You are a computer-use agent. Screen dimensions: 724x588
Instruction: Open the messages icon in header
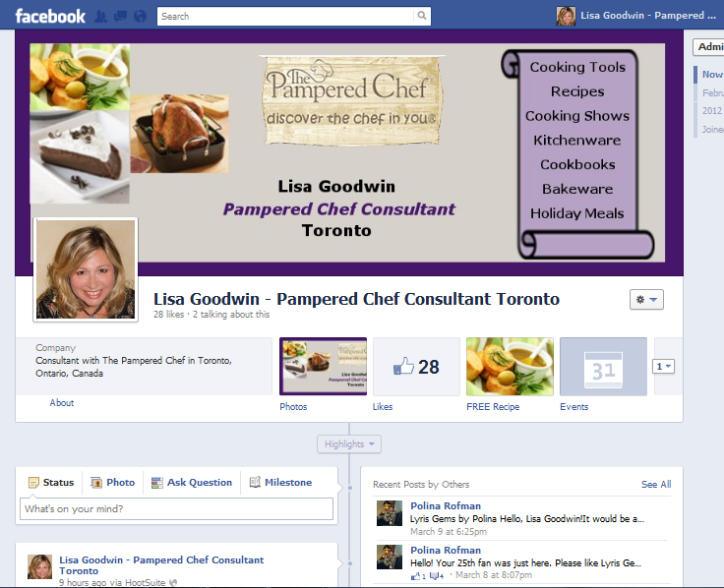121,17
